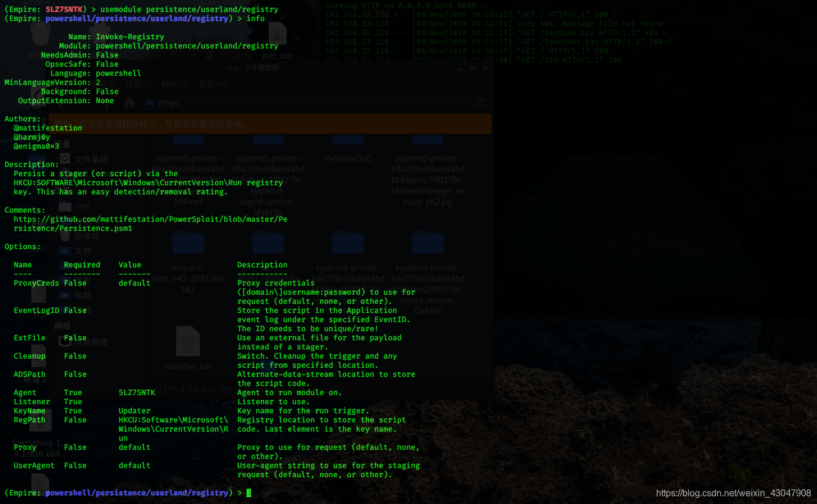This screenshot has height=504, width=817.
Task: Close the tmp file manager window
Action: click(x=486, y=68)
